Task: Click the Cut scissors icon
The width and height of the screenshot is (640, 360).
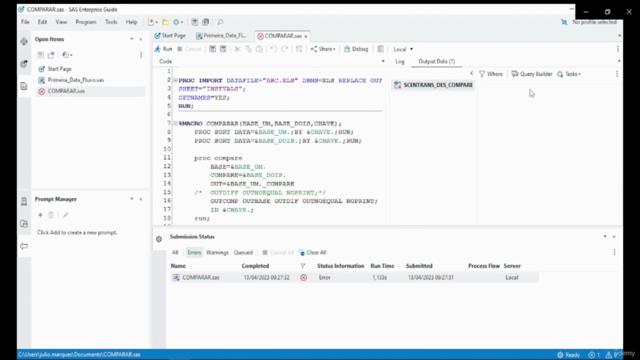Action: (237, 49)
